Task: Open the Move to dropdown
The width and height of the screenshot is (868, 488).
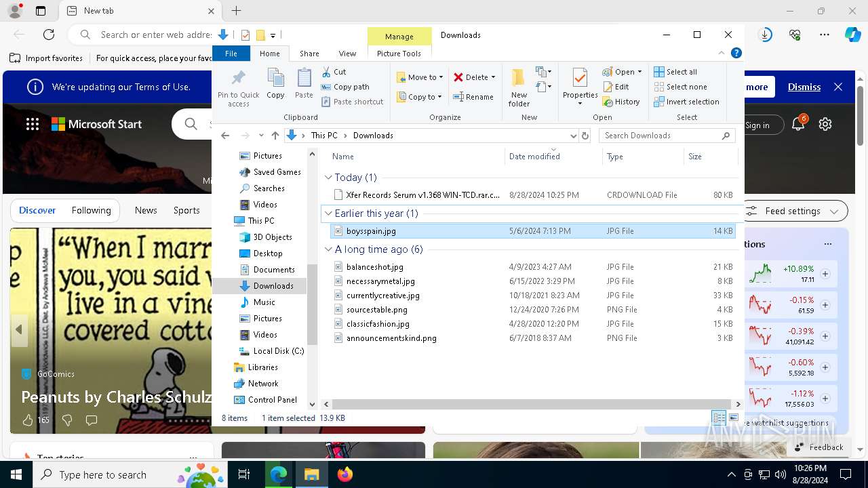Action: 420,77
